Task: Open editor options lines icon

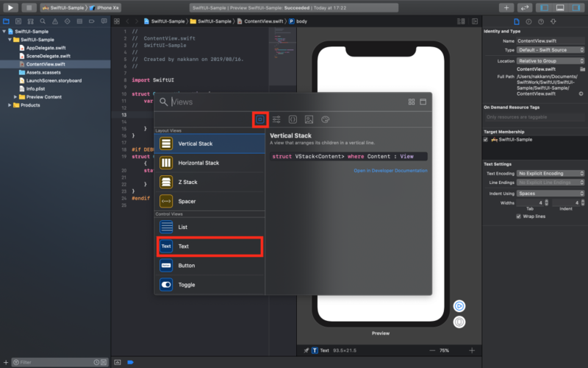Action: coord(462,21)
